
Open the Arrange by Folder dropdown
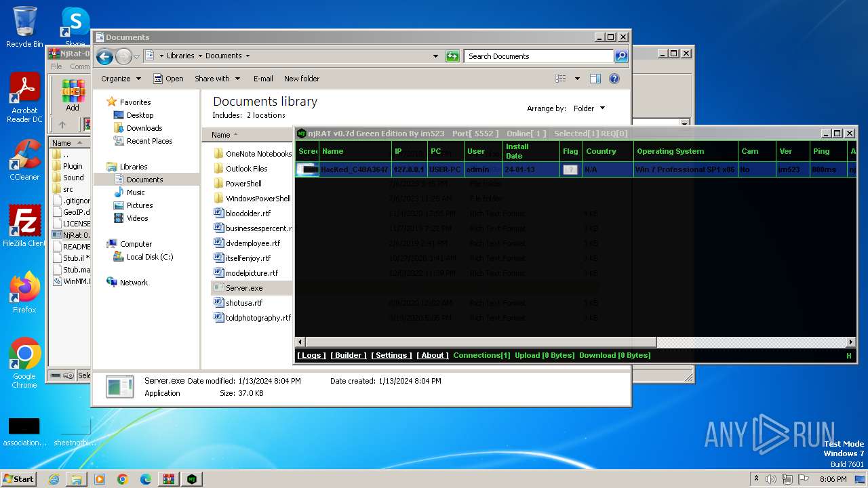[x=589, y=108]
